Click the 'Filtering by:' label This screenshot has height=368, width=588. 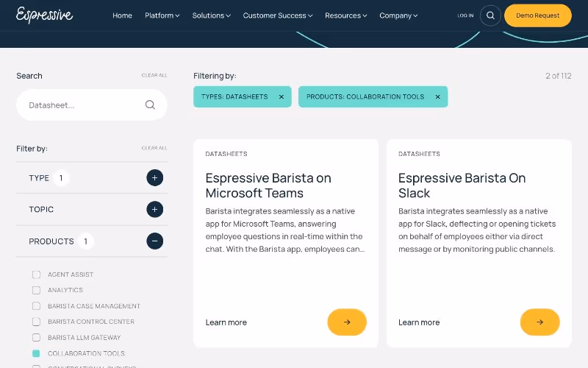[x=215, y=76]
